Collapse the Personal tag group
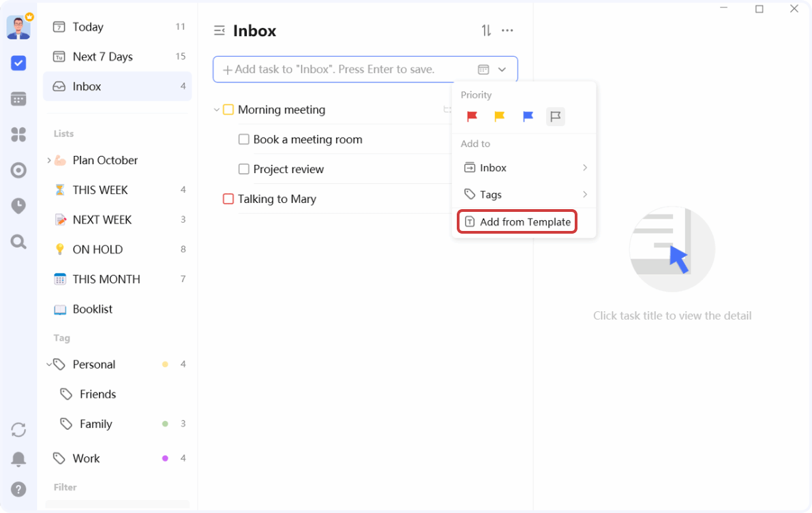 click(x=49, y=364)
